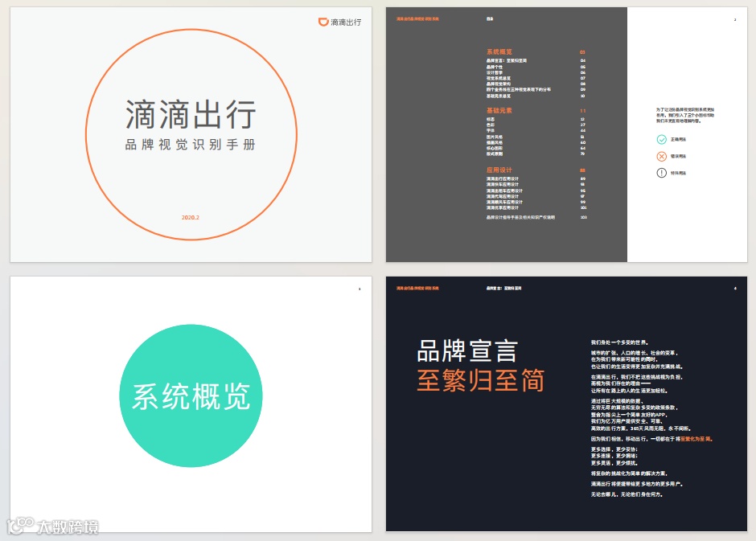Click the orange cross wrong-usage icon
Screen dimensions: 756x541
(661, 156)
